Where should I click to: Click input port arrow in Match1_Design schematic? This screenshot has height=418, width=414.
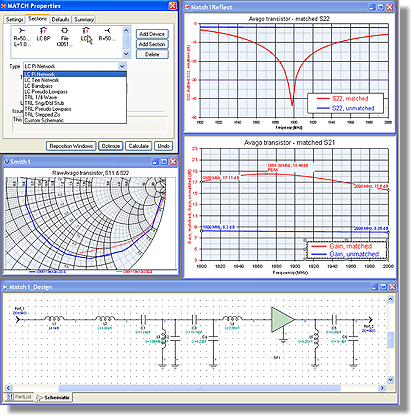point(18,320)
